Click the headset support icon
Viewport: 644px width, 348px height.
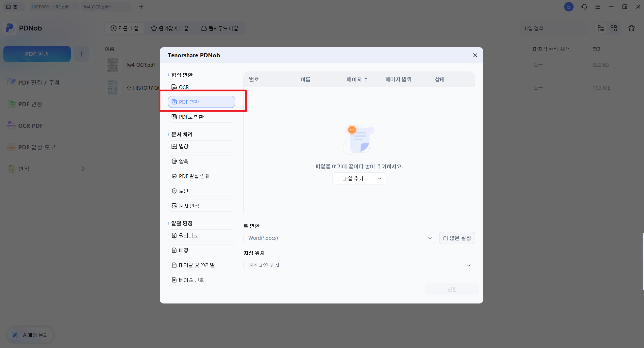click(584, 7)
